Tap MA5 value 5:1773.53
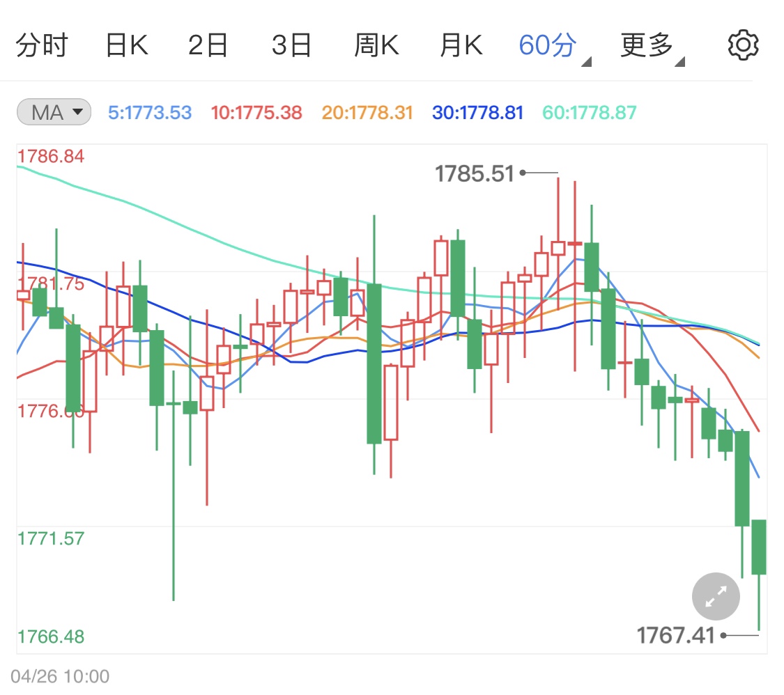The image size is (784, 695). [150, 112]
